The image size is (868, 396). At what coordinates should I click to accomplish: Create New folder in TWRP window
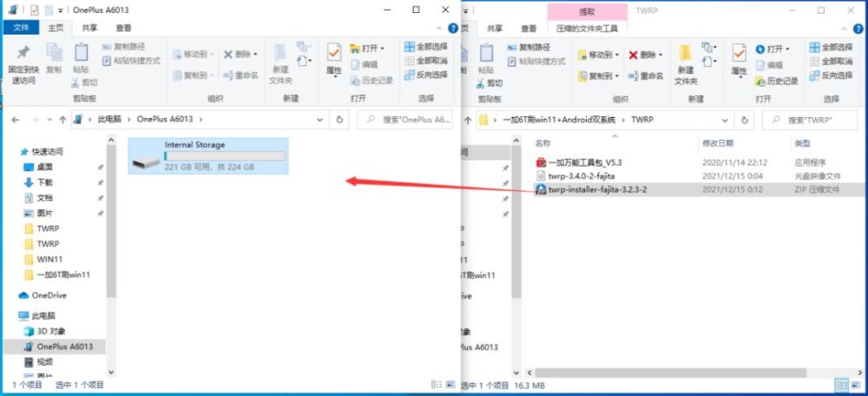coord(686,65)
